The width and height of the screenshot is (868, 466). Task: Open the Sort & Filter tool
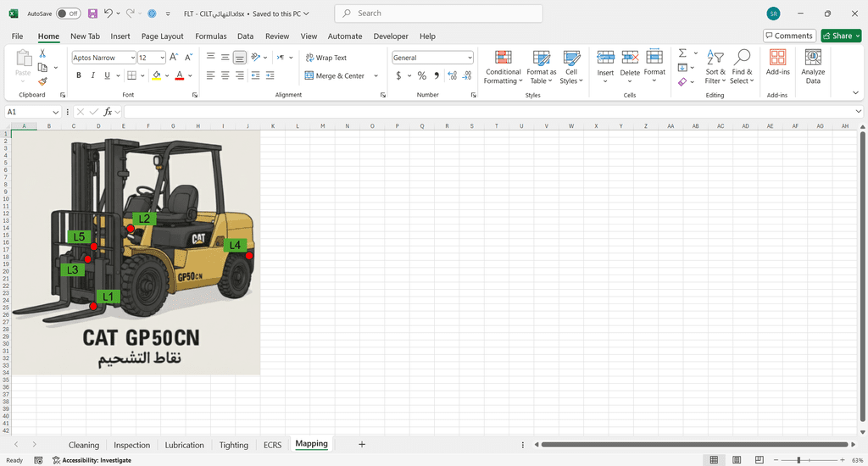715,65
